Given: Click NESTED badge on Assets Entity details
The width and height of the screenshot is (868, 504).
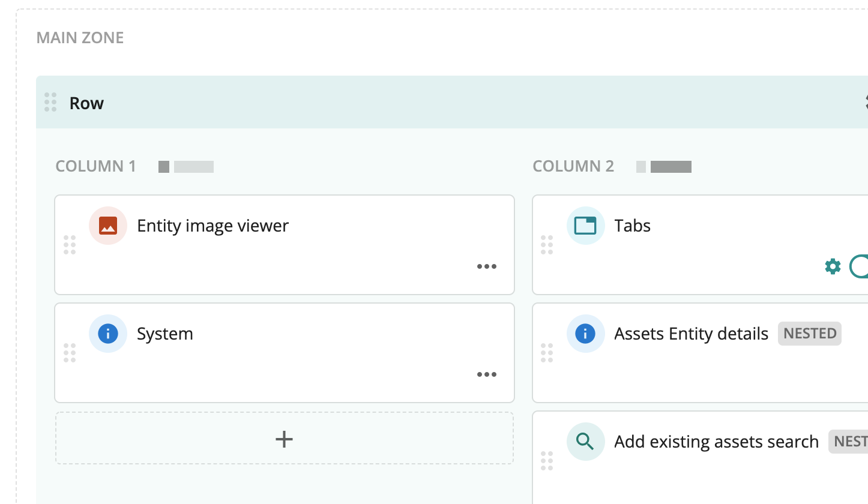Looking at the screenshot, I should [x=810, y=334].
